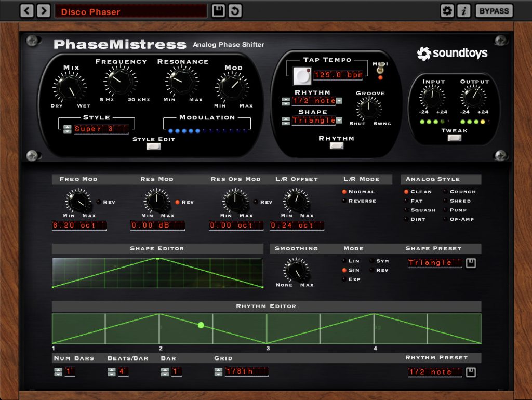The image size is (532, 400).
Task: Open the Shape Triangle dropdown arrow
Action: [339, 121]
